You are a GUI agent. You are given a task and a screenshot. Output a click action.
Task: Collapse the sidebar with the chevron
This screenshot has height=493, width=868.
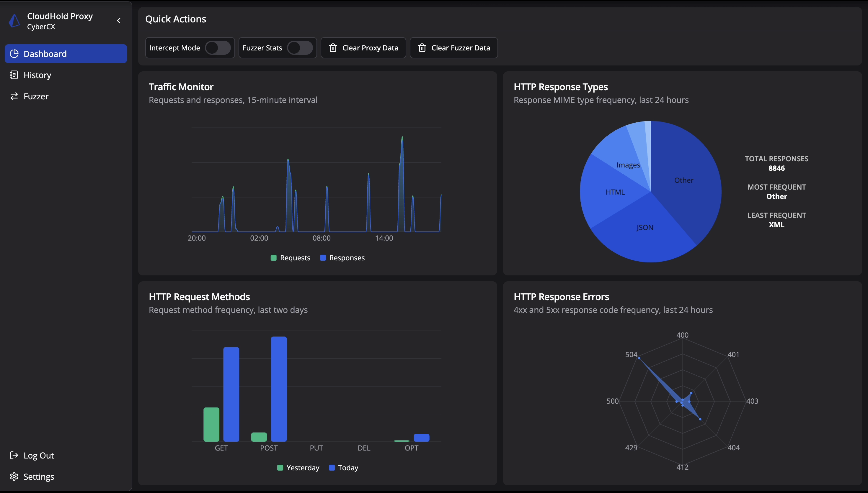point(119,21)
